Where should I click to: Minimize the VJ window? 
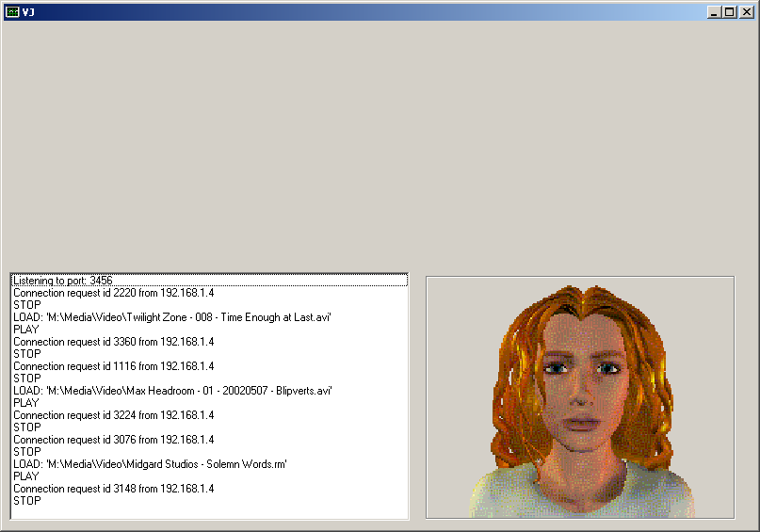pyautogui.click(x=715, y=12)
